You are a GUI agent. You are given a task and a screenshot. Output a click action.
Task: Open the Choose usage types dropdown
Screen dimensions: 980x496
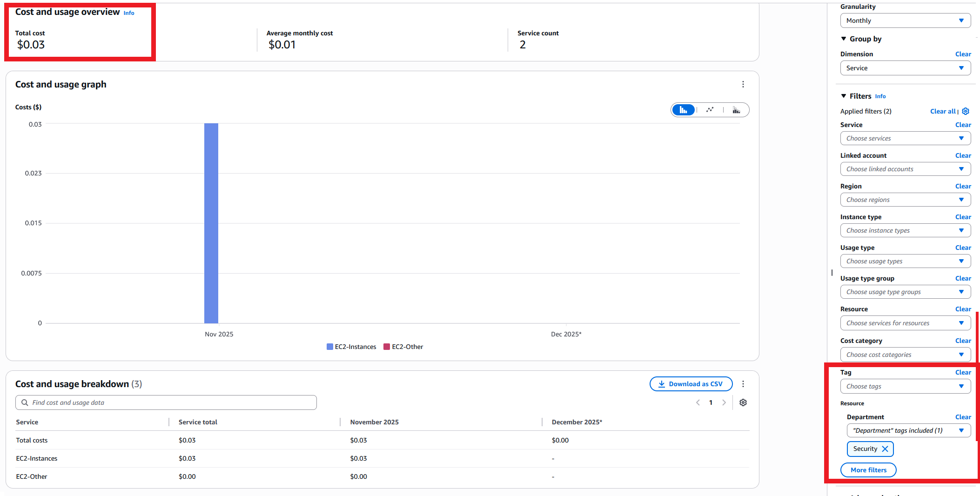click(905, 261)
